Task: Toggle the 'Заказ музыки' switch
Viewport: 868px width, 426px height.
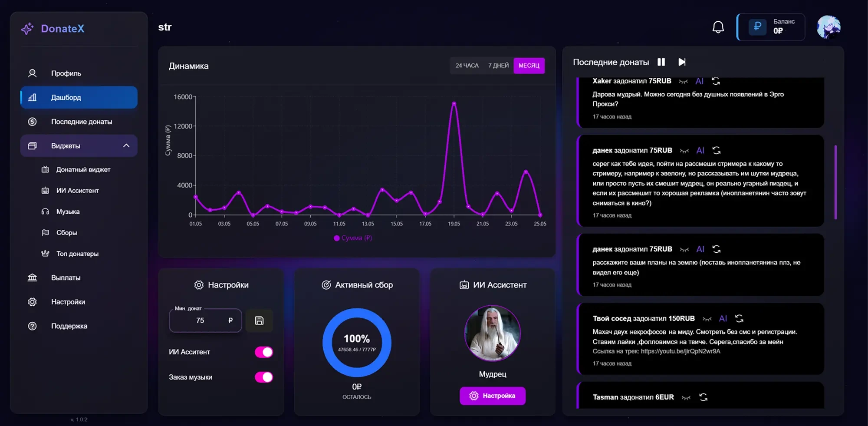Action: [264, 377]
